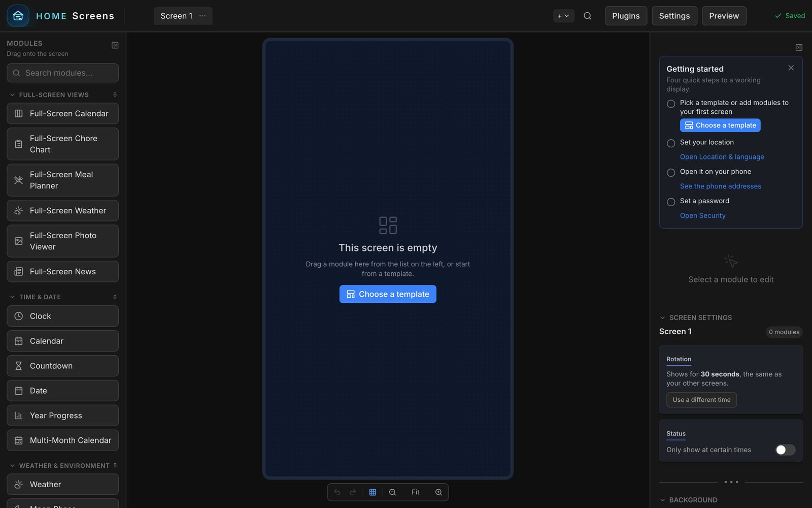812x508 pixels.
Task: Click Choose a template in Getting started
Action: tap(720, 125)
